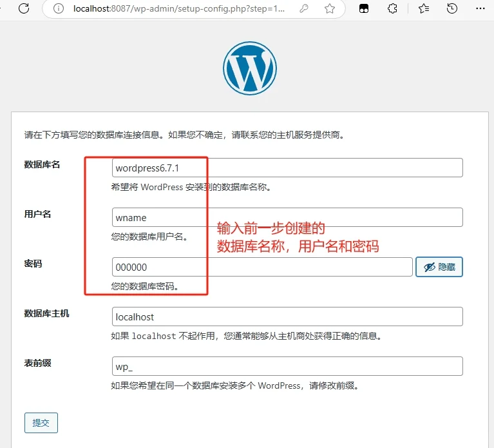Click the hint 您的数据库用户名。
The image size is (494, 448).
click(x=150, y=237)
